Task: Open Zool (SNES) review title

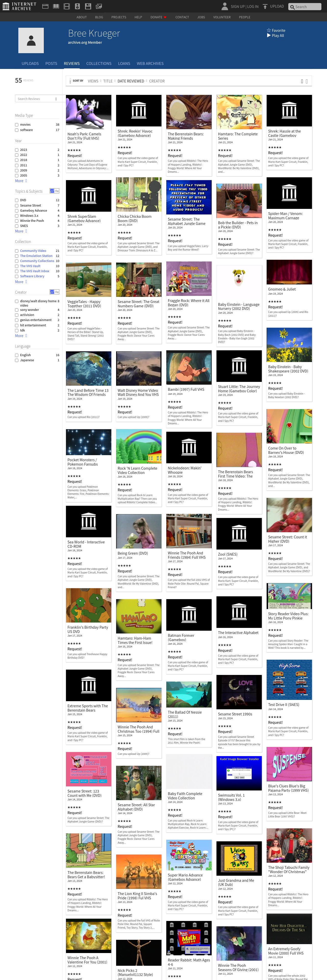Action: click(x=227, y=554)
